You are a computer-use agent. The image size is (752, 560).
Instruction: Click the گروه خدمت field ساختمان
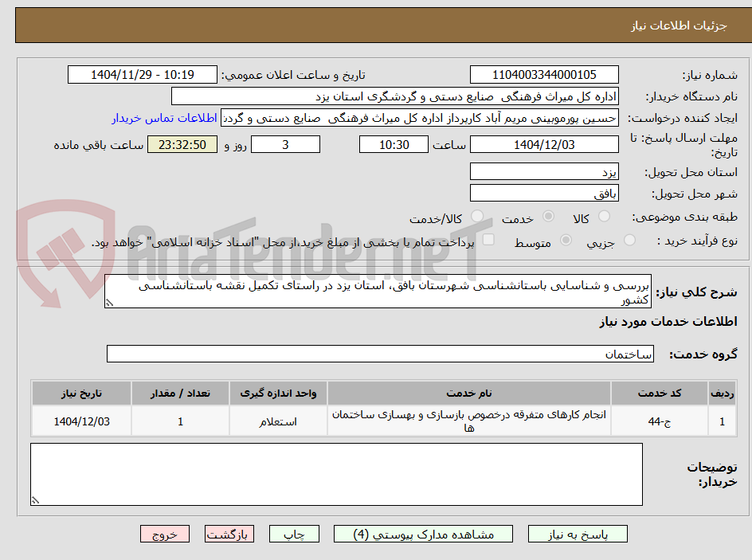[380, 354]
